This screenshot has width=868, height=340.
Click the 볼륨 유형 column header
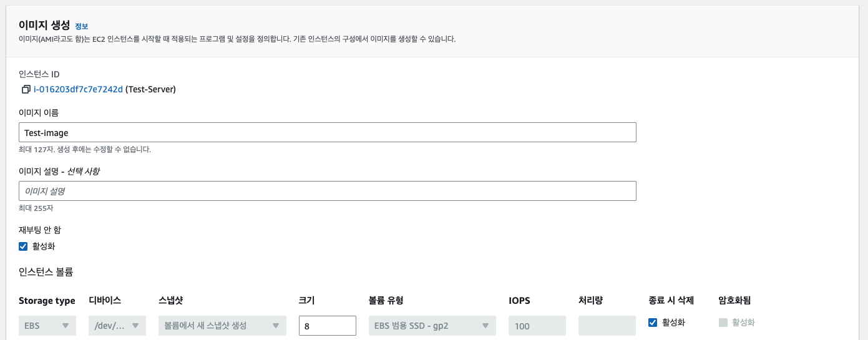pos(386,301)
